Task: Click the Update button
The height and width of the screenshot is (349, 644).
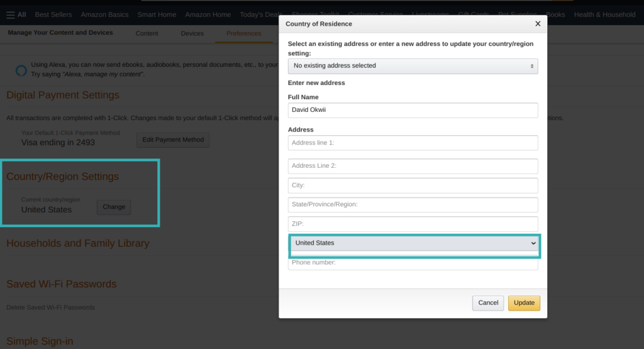Action: 524,303
